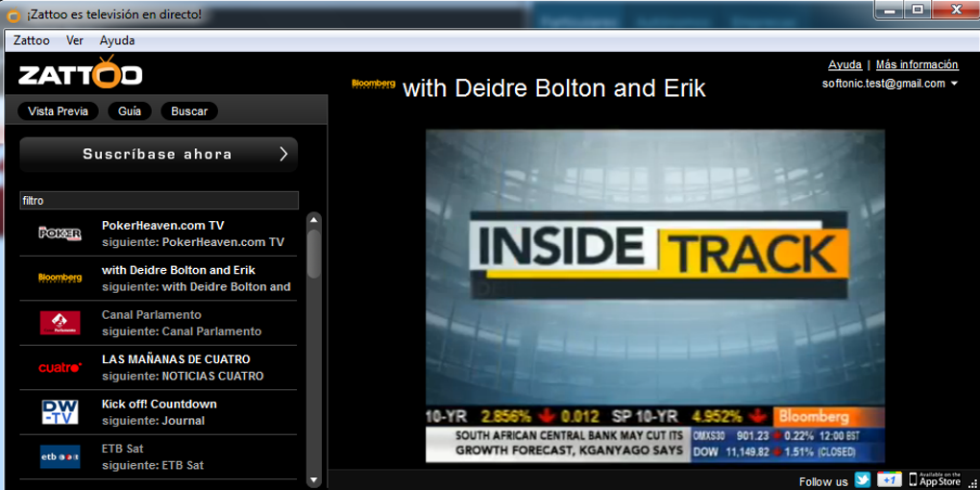Click the large current program title heading
980x490 pixels.
click(x=554, y=88)
